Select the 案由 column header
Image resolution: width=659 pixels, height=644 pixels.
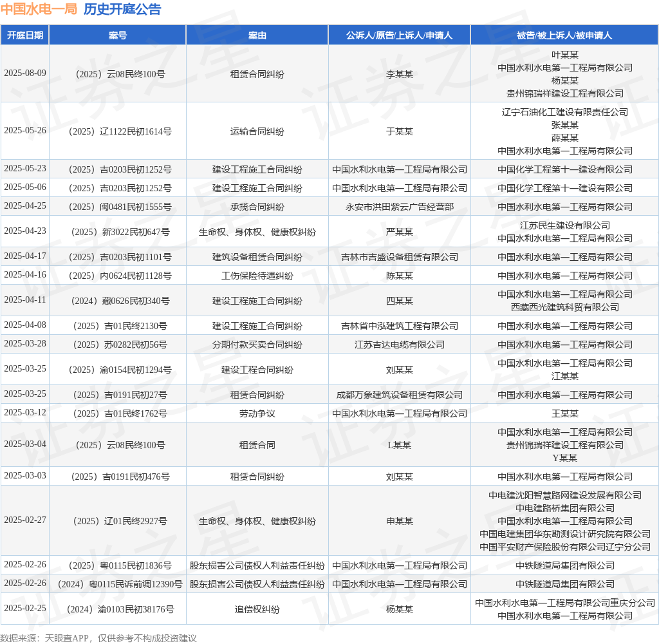tap(257, 35)
